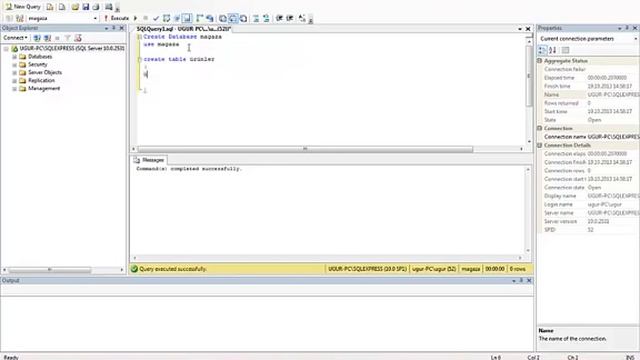
Task: Click the Specify Values for Template Parameters icon
Action: click(302, 18)
